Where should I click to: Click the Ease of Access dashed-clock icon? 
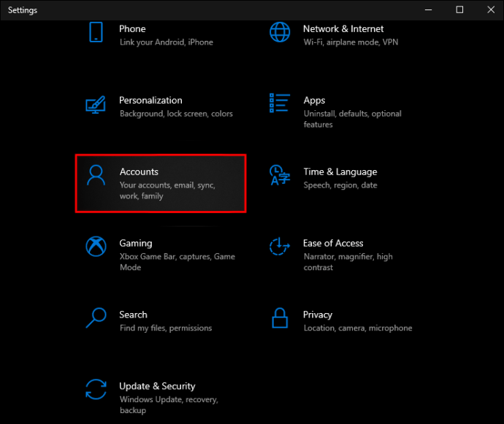pyautogui.click(x=280, y=247)
